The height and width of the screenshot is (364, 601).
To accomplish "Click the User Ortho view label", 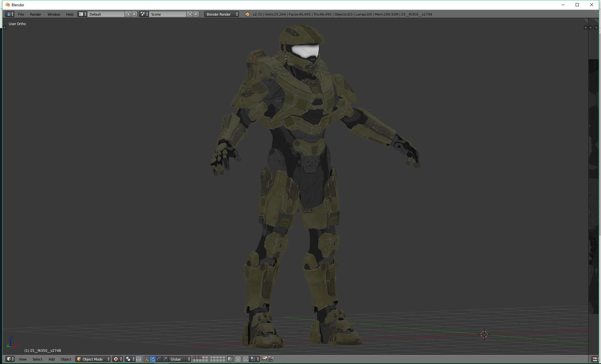I will pos(17,24).
